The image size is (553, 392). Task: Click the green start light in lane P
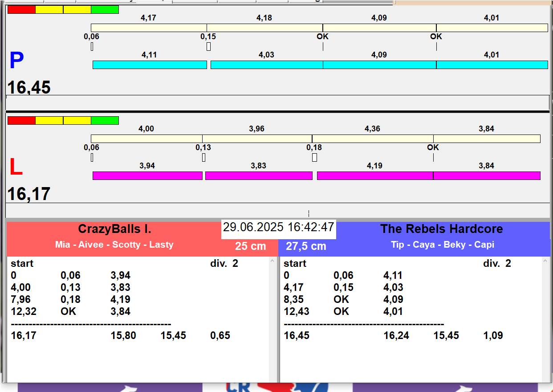105,10
